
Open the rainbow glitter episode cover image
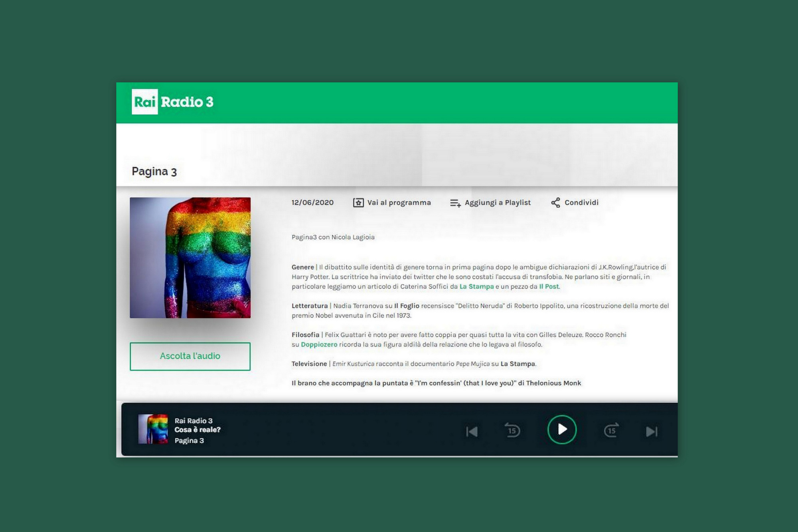tap(190, 258)
